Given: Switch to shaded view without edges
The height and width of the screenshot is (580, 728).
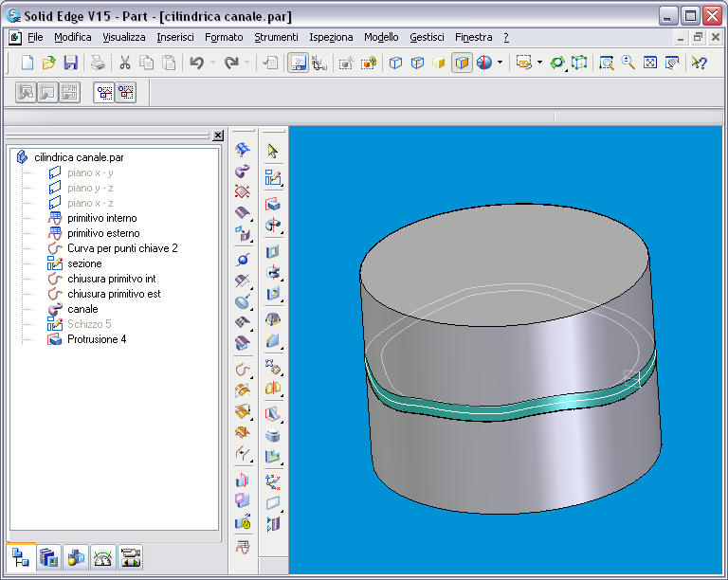Looking at the screenshot, I should 439,63.
